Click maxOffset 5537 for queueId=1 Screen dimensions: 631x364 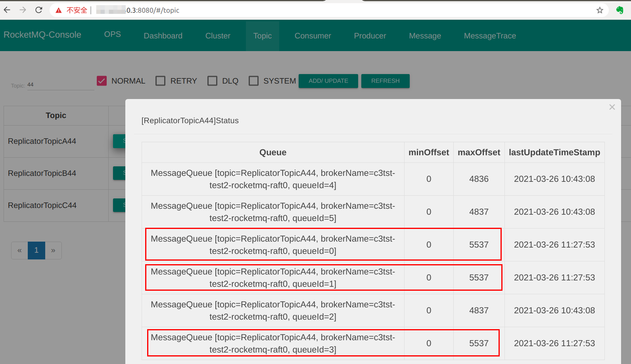coord(479,278)
